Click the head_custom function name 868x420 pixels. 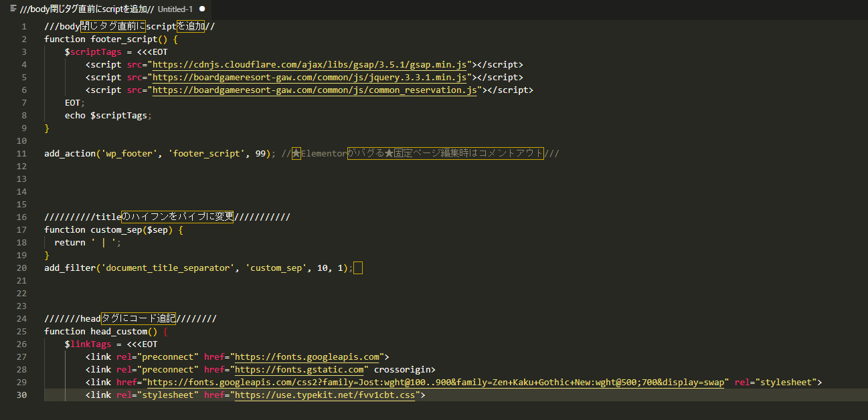(x=120, y=331)
